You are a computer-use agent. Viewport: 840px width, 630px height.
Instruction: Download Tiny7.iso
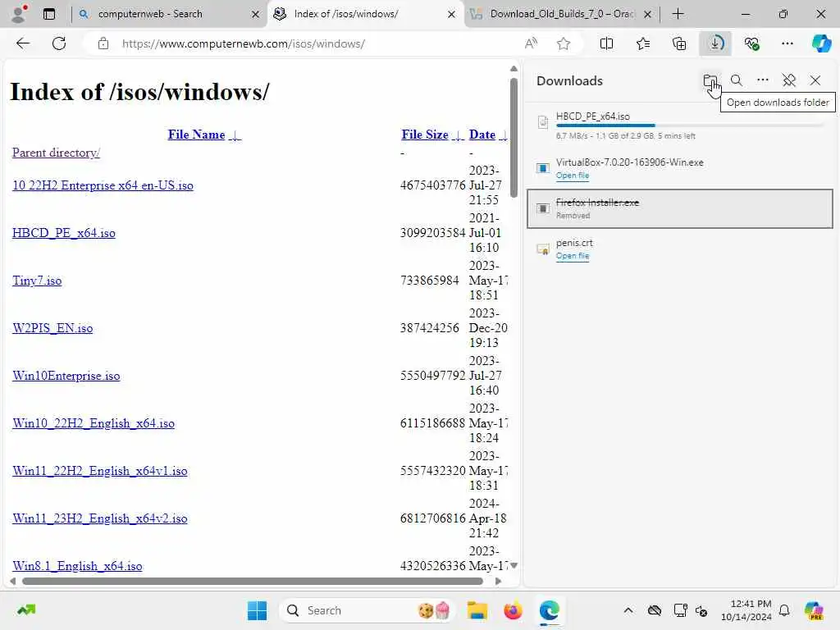(37, 281)
